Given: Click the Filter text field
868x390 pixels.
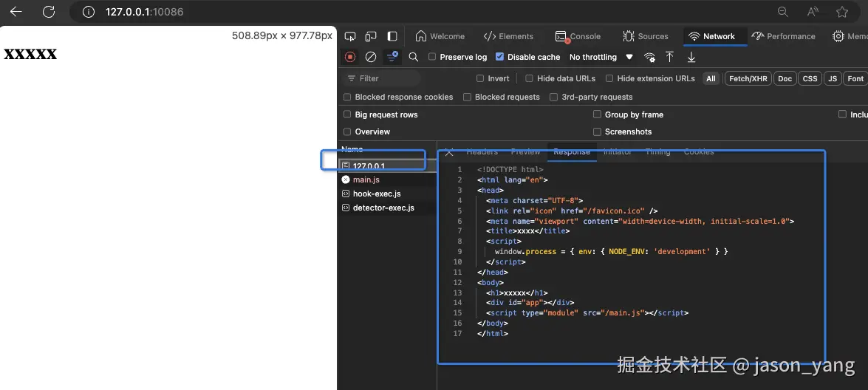Looking at the screenshot, I should (382, 78).
